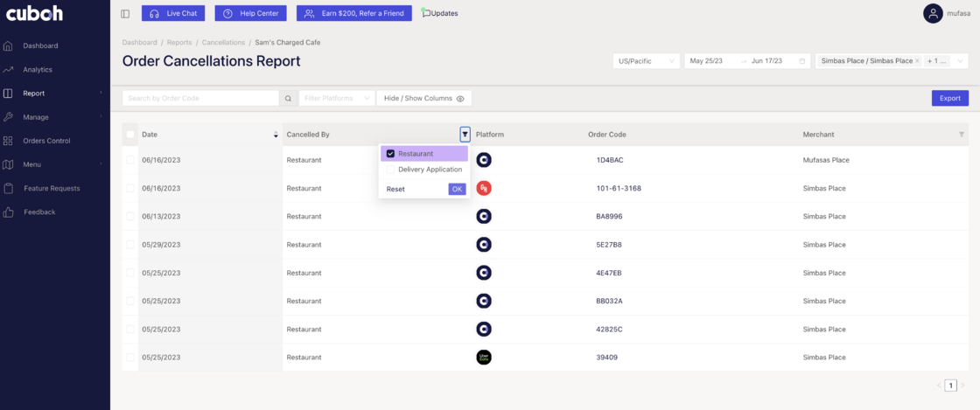Click the Updates flag icon
This screenshot has width=980, height=410.
[x=426, y=13]
